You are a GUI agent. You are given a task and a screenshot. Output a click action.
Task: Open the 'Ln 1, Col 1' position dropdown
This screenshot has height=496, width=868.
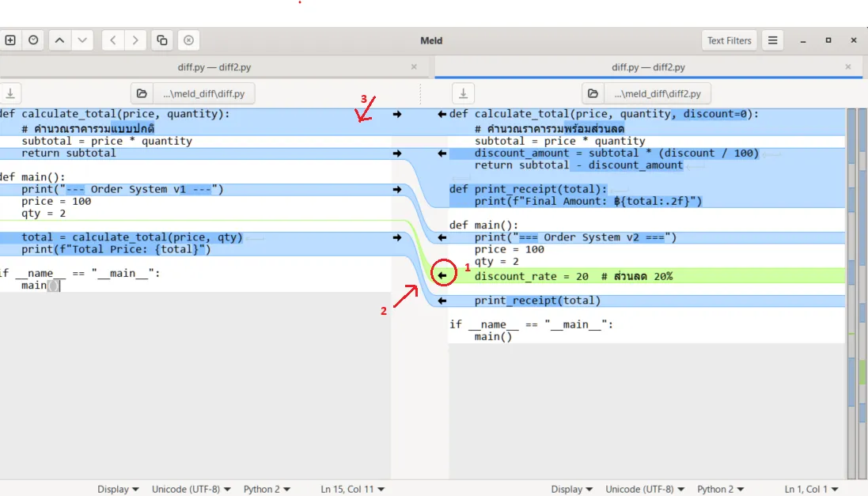pyautogui.click(x=811, y=489)
